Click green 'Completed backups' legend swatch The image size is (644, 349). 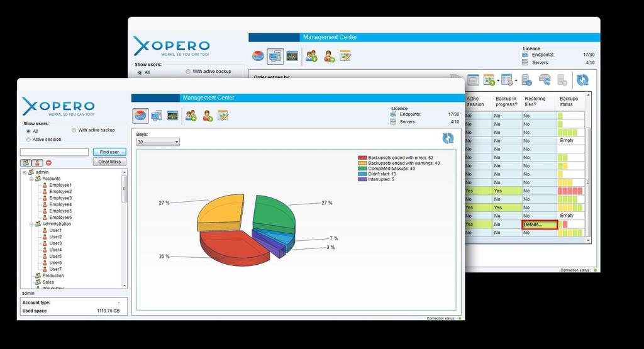pyautogui.click(x=362, y=169)
